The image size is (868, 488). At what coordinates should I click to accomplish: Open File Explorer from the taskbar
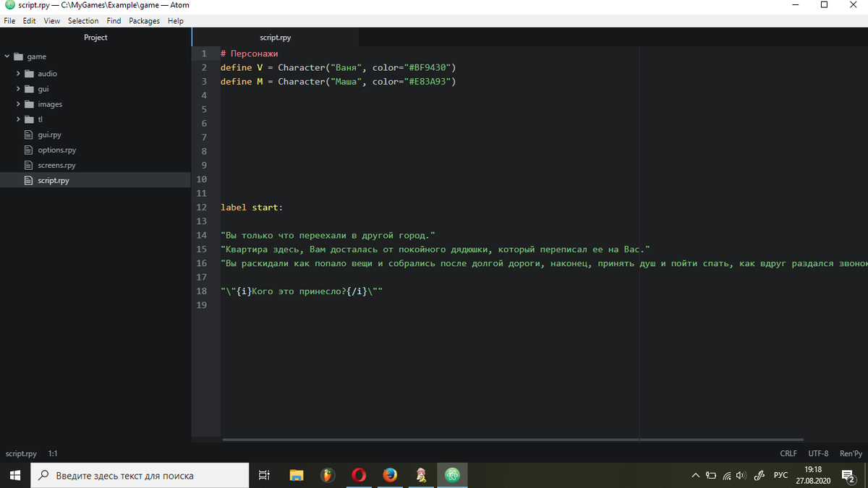click(x=297, y=475)
